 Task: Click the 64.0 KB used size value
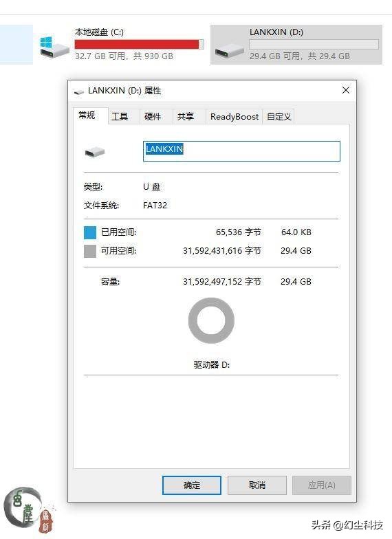tap(296, 232)
